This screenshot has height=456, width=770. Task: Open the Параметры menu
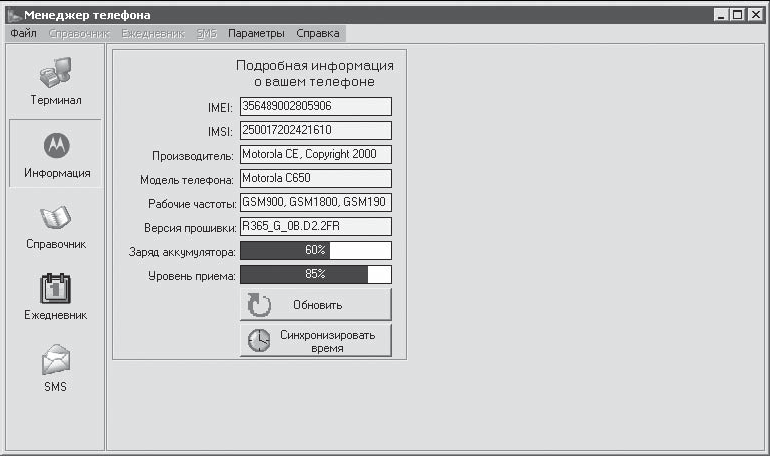click(x=256, y=33)
